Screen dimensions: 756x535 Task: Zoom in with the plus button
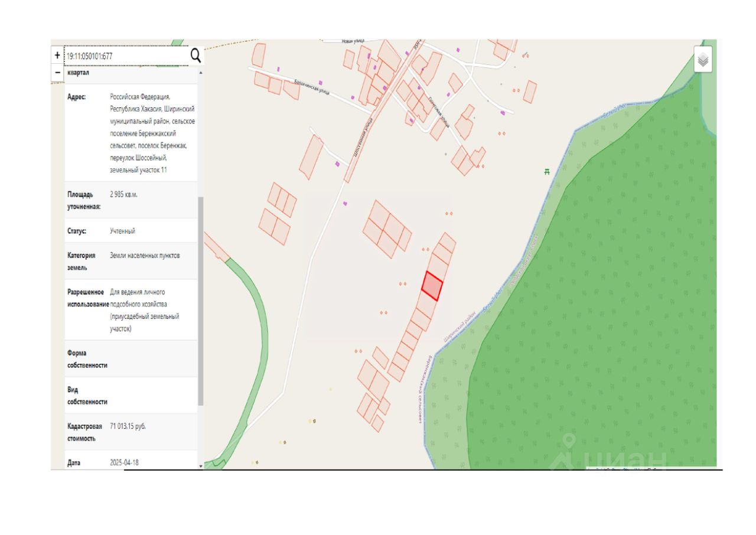pos(57,56)
